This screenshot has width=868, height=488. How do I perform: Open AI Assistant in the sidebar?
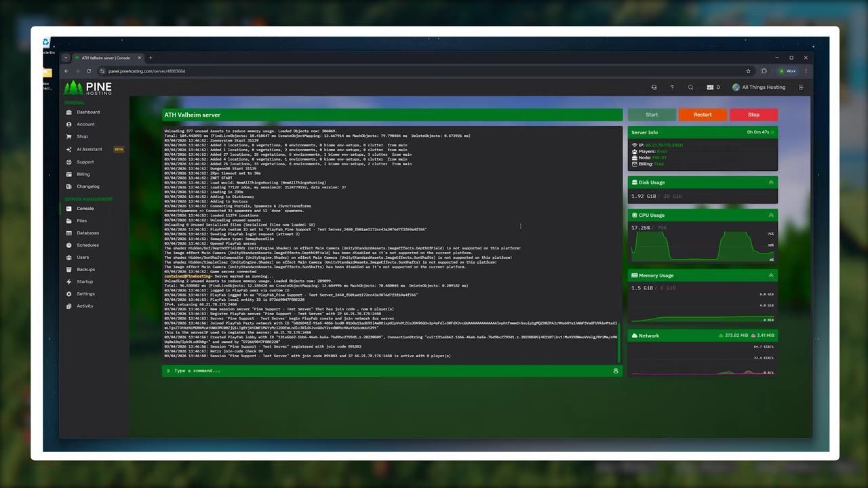(x=89, y=149)
